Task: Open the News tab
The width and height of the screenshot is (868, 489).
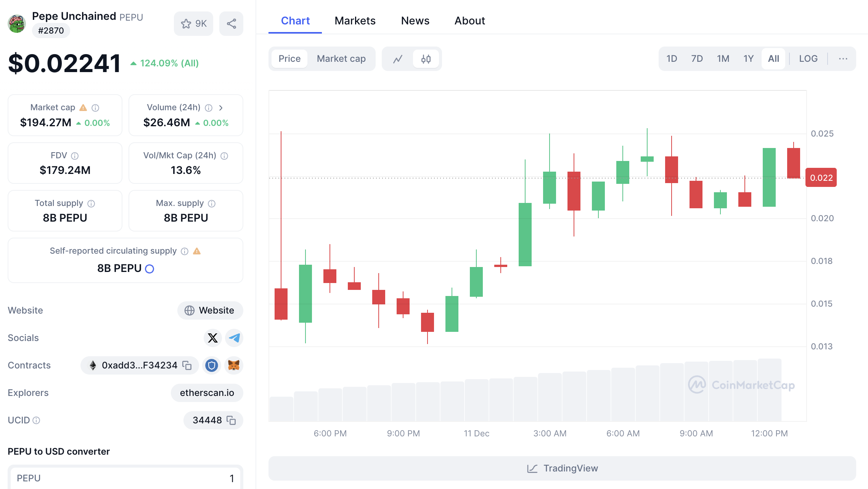Action: [415, 21]
